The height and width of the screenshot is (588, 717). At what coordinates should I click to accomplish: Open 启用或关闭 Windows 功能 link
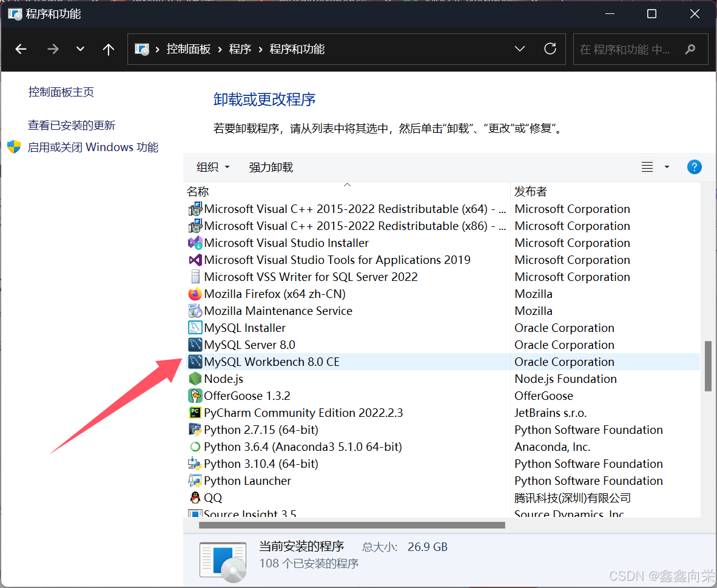pyautogui.click(x=93, y=147)
